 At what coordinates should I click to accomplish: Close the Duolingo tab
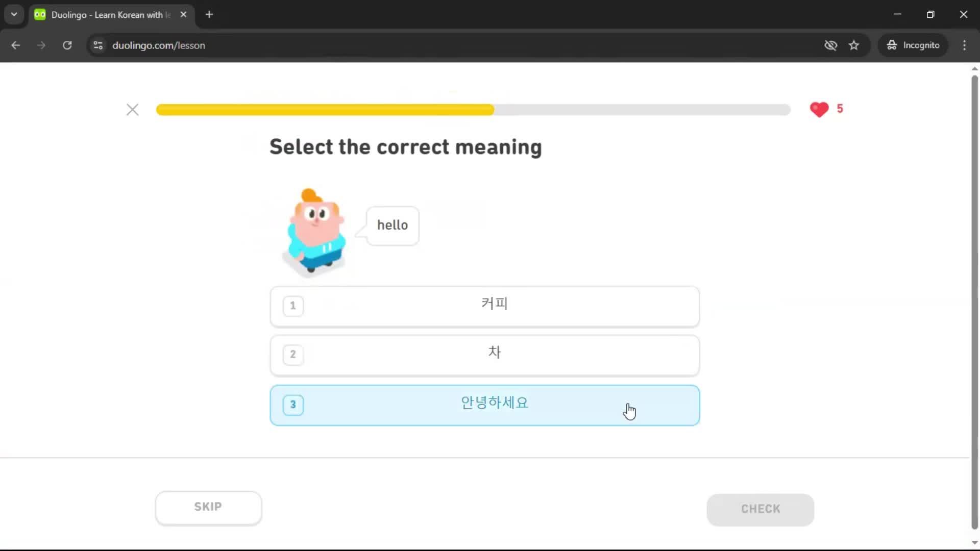pos(183,14)
